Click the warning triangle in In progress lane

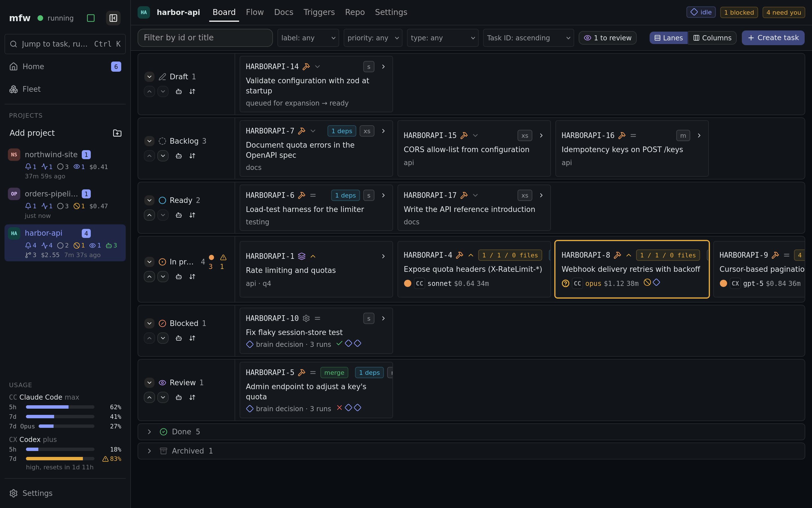click(x=223, y=257)
